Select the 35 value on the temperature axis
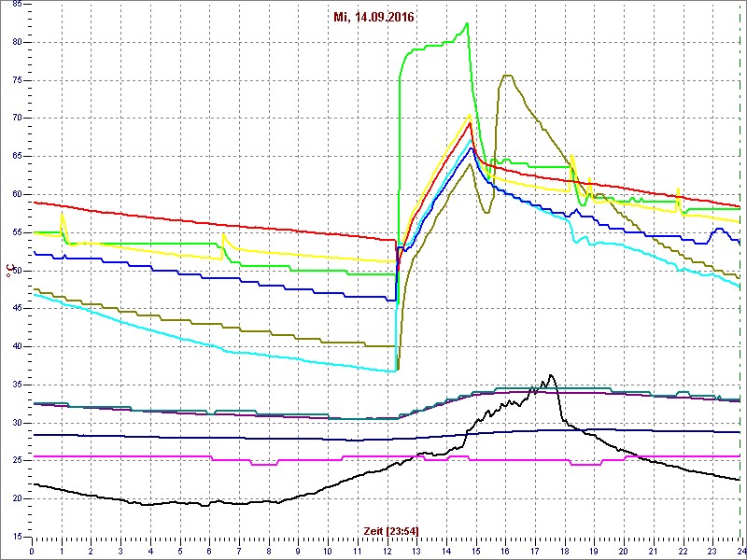Viewport: 747px width, 560px height. click(x=16, y=385)
